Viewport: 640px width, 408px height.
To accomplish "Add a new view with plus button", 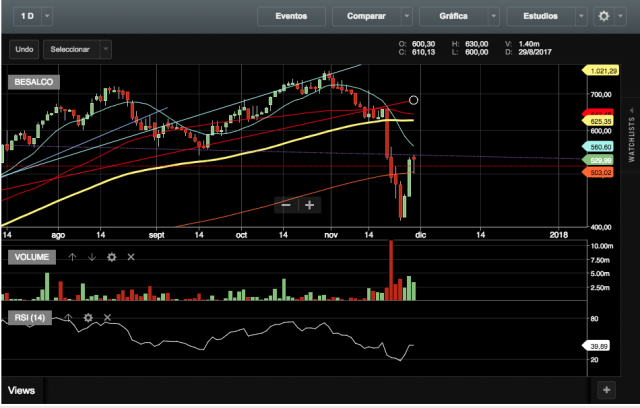I will point(607,390).
